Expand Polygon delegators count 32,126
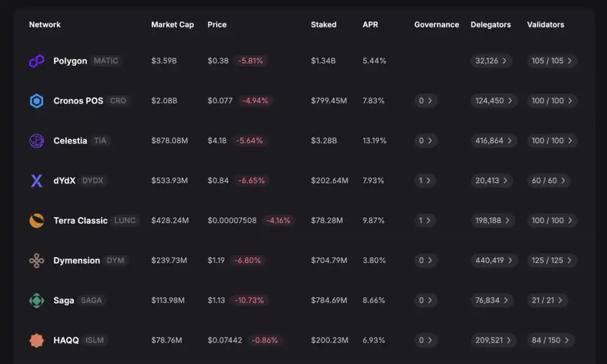This screenshot has height=364, width=607. (x=491, y=61)
